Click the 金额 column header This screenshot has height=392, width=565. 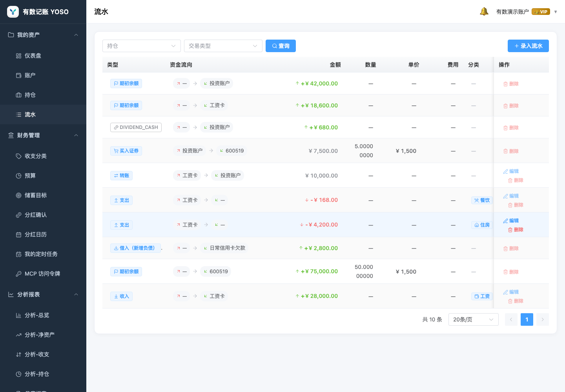tap(335, 65)
